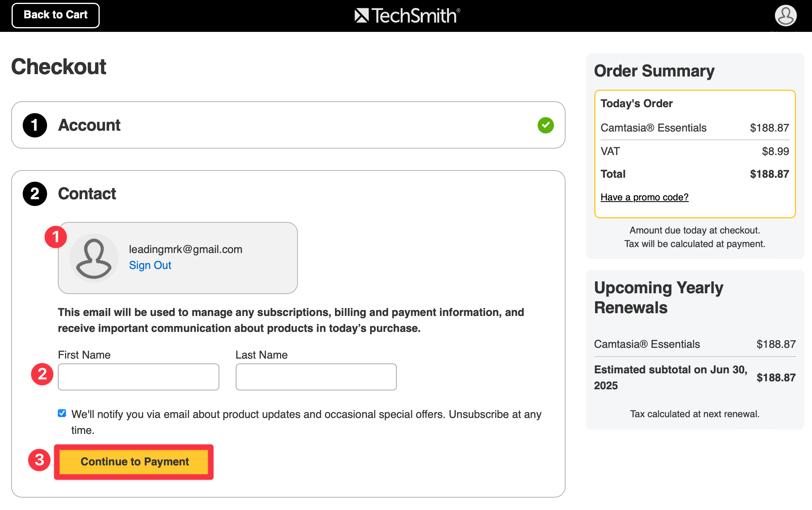The image size is (812, 510).
Task: Click the leadingmrk@gmail.com email text
Action: click(x=185, y=249)
